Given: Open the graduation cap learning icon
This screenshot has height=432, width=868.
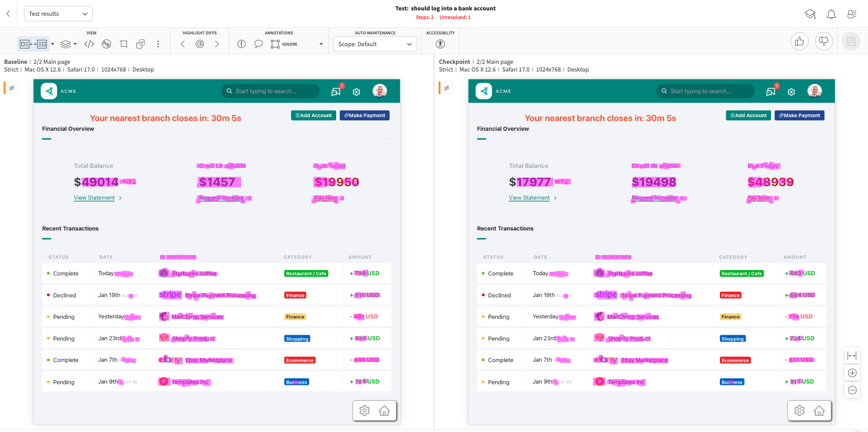Looking at the screenshot, I should 810,14.
